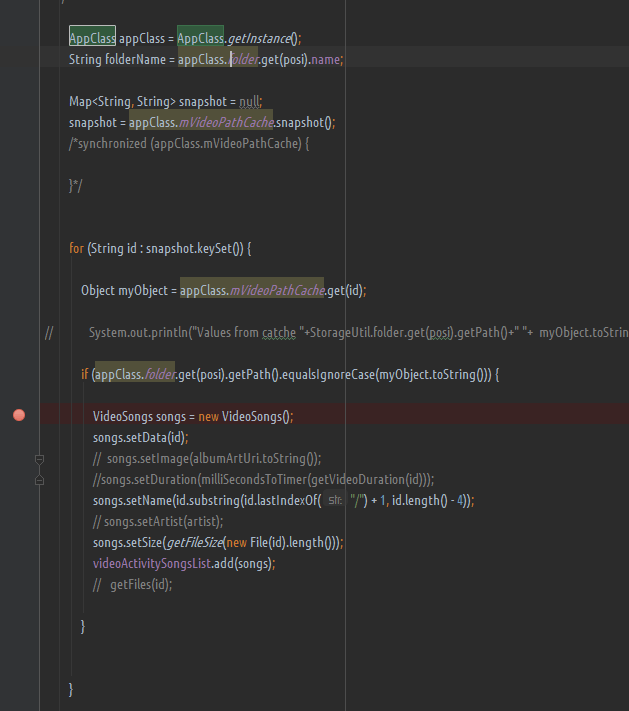629x711 pixels.
Task: Click the commented songs.setImage line
Action: [207, 458]
